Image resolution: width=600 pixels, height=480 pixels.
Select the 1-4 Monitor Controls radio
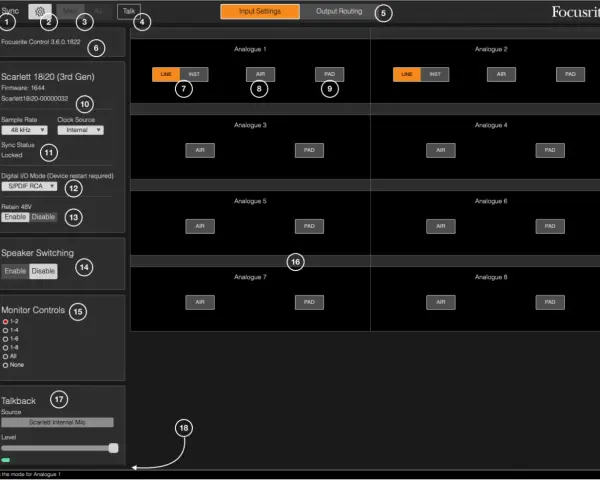point(5,330)
